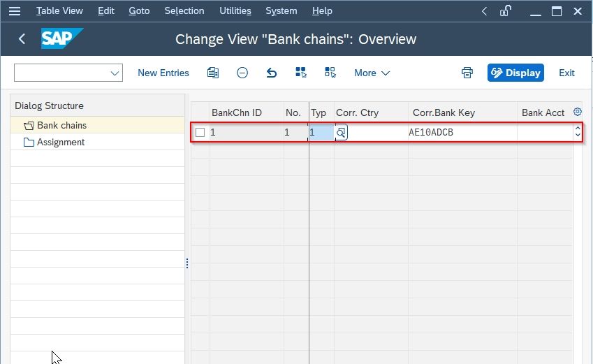Click the SAP logo
Image resolution: width=593 pixels, height=364 pixels.
tap(61, 38)
